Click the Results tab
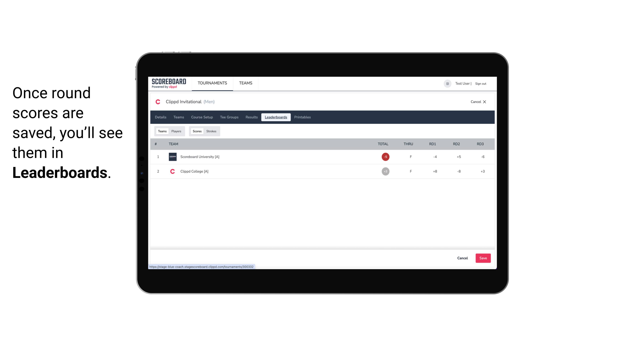The height and width of the screenshot is (346, 644). coord(251,117)
